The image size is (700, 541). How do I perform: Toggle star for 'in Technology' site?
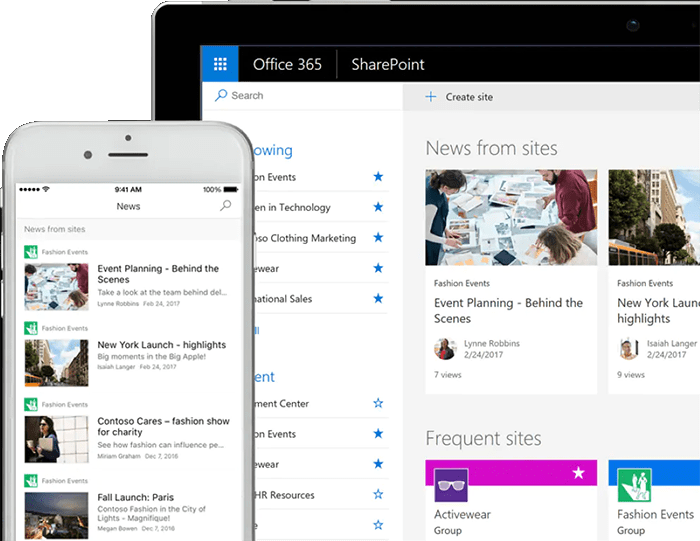click(378, 207)
